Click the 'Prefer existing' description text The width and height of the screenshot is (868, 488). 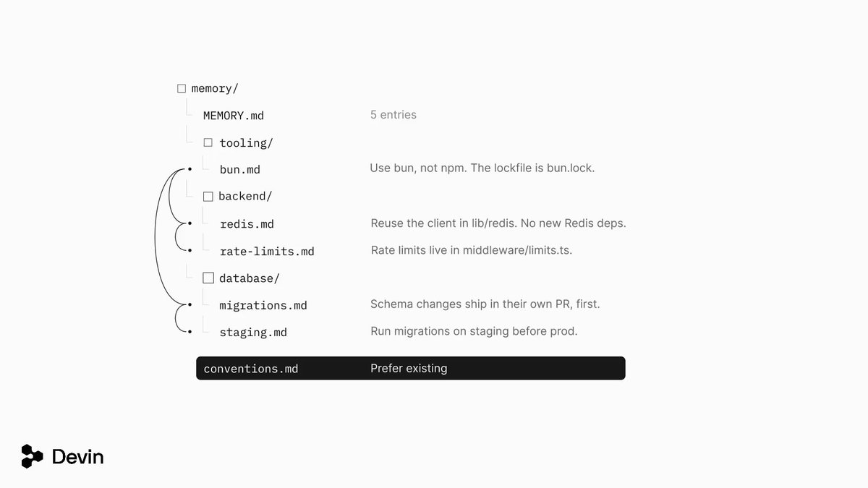pos(409,369)
